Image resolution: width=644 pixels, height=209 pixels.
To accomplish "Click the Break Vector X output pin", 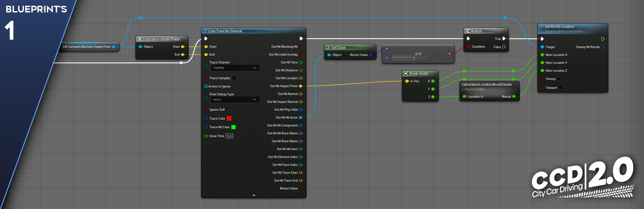I will [x=433, y=81].
